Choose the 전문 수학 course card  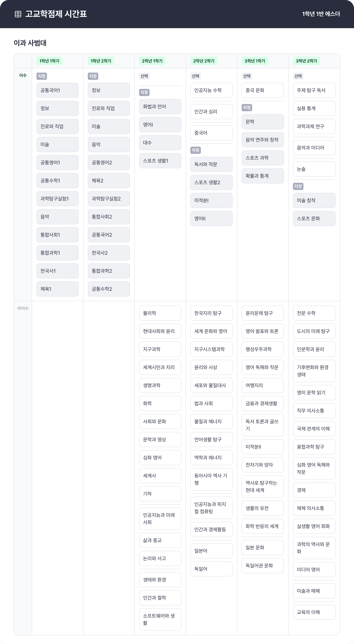314,313
